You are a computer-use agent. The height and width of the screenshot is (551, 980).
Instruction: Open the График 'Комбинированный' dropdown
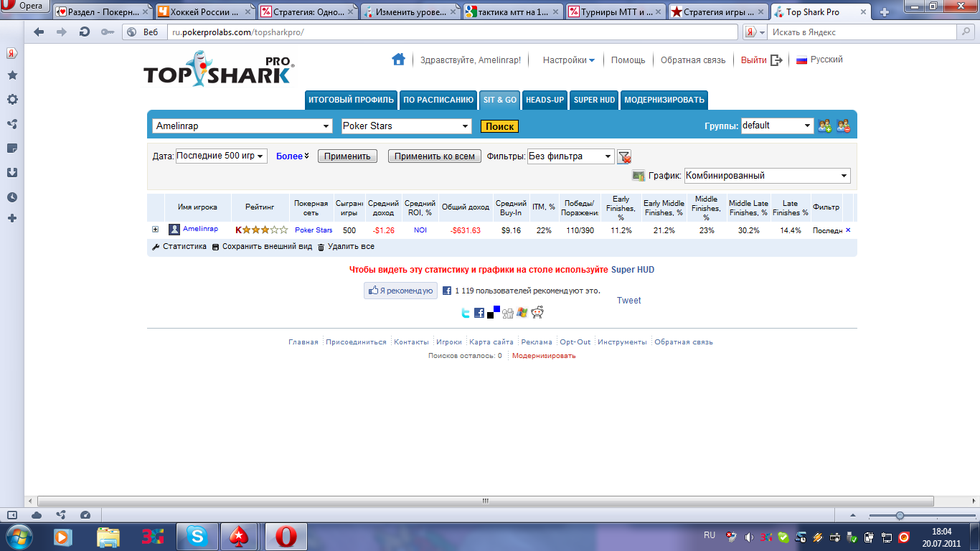coord(768,176)
